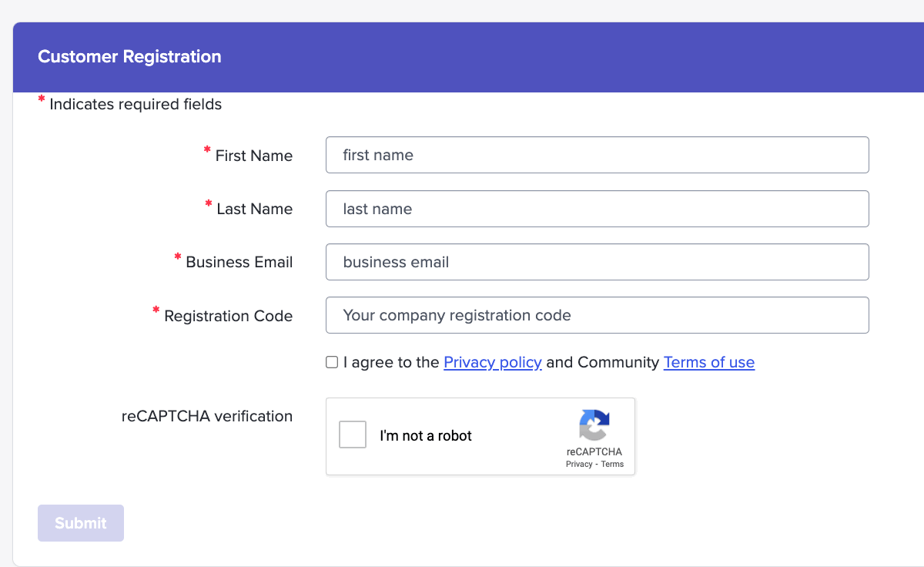Image resolution: width=924 pixels, height=567 pixels.
Task: Click the Business Email label
Action: [x=239, y=262]
